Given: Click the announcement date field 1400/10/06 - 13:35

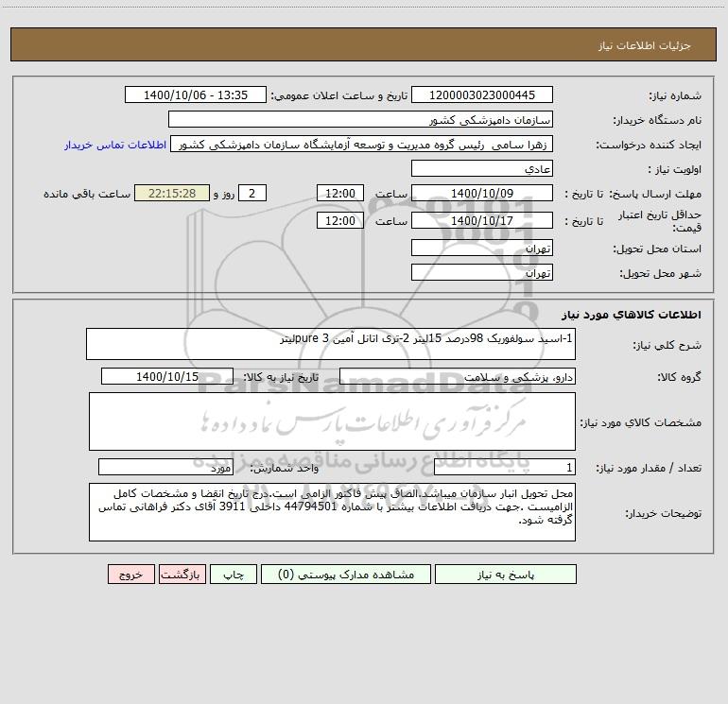Looking at the screenshot, I should (x=196, y=94).
